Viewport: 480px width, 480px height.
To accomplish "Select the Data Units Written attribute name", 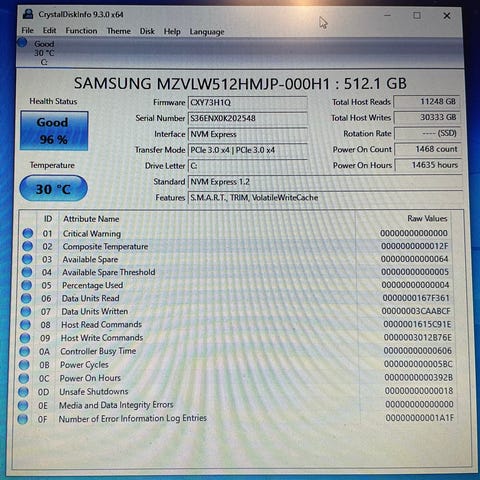I will tap(95, 311).
